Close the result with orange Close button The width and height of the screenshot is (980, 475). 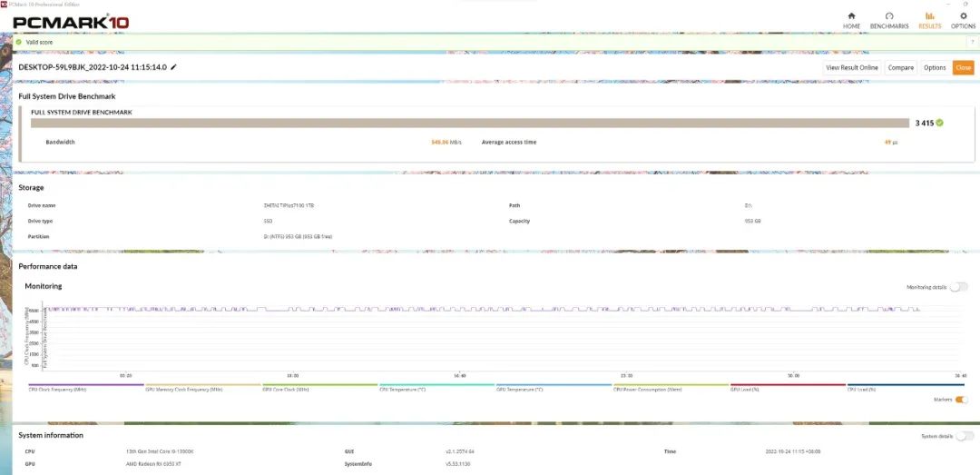click(963, 67)
